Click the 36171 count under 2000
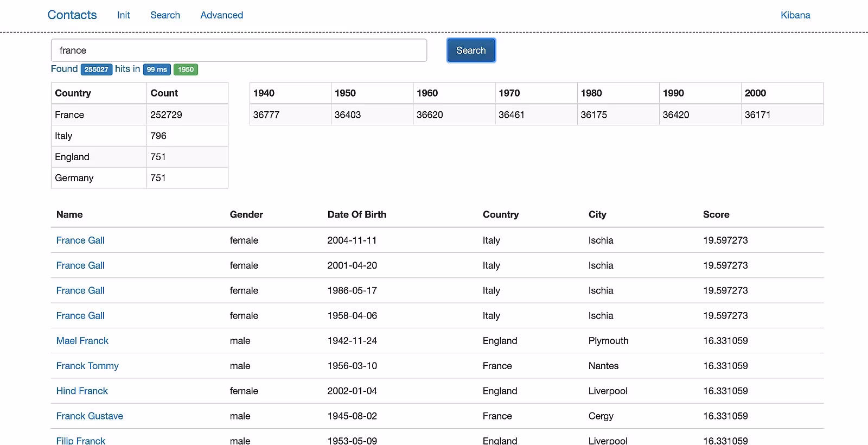This screenshot has height=445, width=868. (757, 115)
